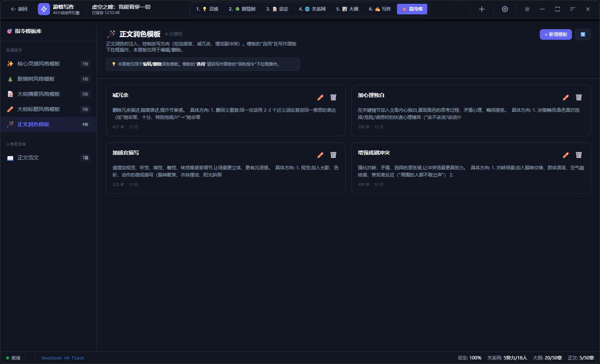The image size is (600, 364).
Task: Switch to the 关系网 tab
Action: click(x=312, y=9)
